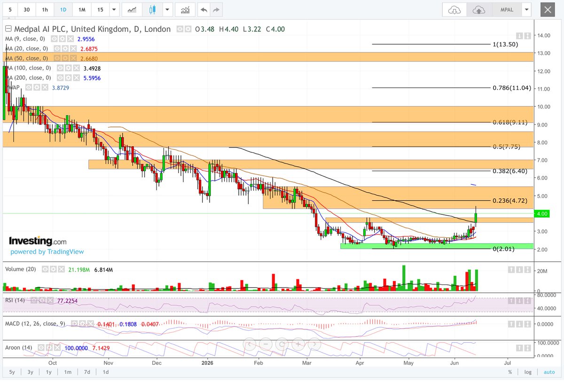Select the 1M interval
The height and width of the screenshot is (392, 564).
(82, 9)
